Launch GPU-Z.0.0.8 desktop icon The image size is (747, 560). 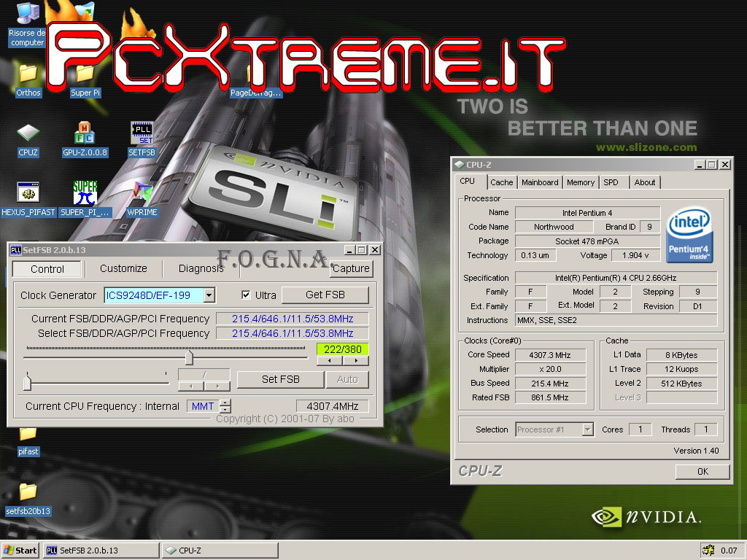click(x=85, y=141)
